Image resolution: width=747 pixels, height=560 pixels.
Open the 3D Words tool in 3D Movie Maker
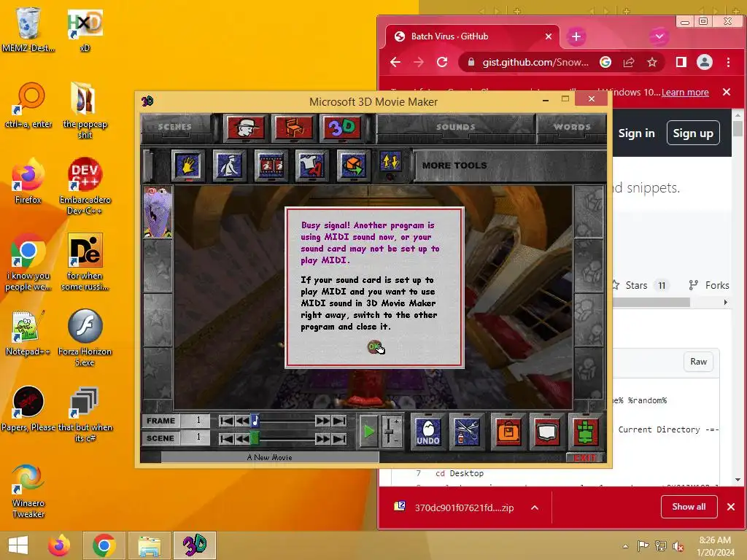tap(342, 128)
